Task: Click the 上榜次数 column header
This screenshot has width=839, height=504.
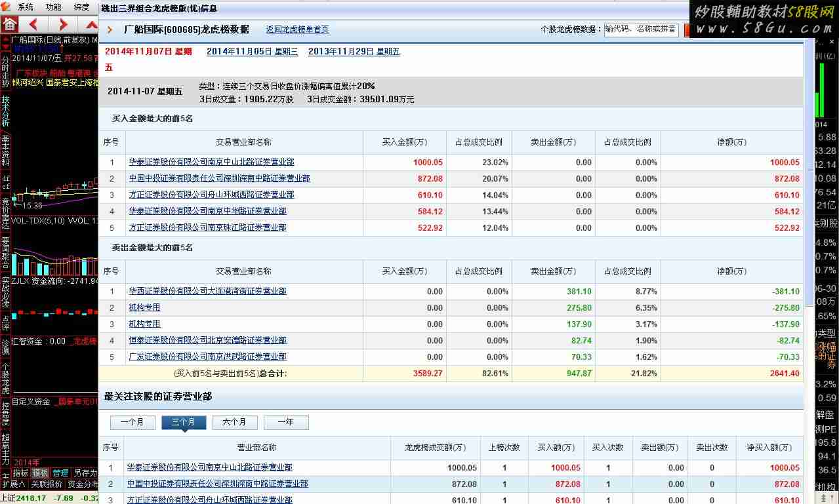Action: click(504, 448)
